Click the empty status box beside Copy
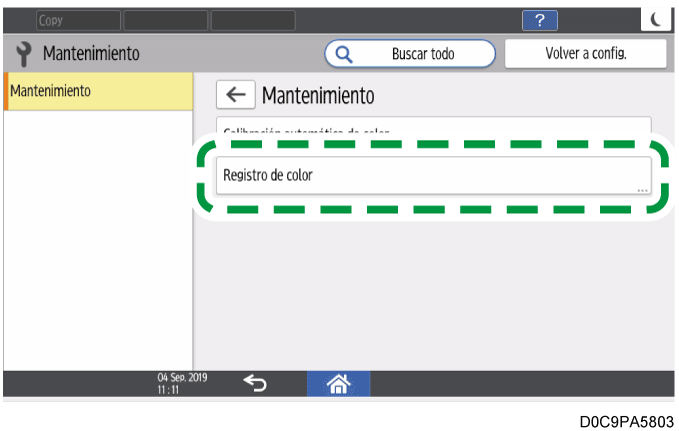The image size is (679, 431). click(x=165, y=20)
